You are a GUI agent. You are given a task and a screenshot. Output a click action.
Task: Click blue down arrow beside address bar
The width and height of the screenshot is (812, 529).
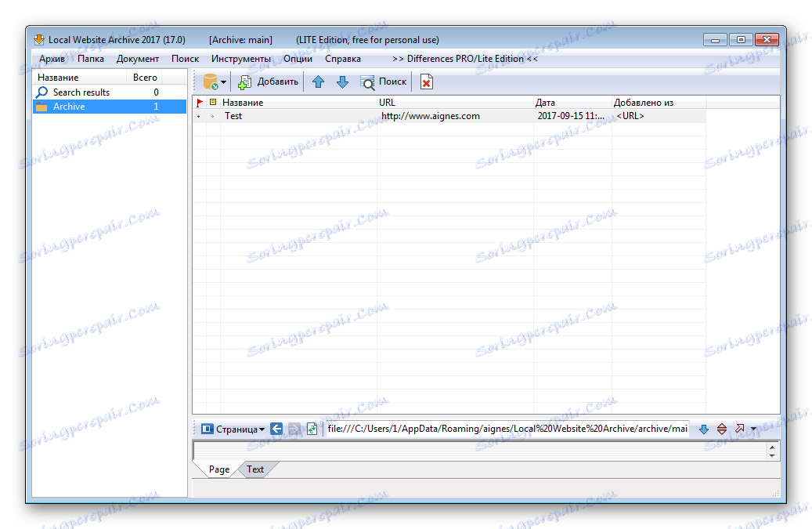coord(704,429)
